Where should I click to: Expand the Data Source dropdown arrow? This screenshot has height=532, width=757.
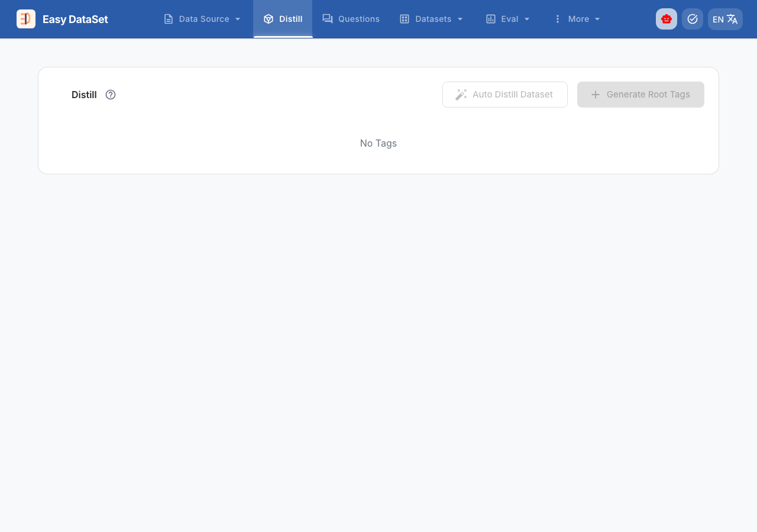coord(238,19)
